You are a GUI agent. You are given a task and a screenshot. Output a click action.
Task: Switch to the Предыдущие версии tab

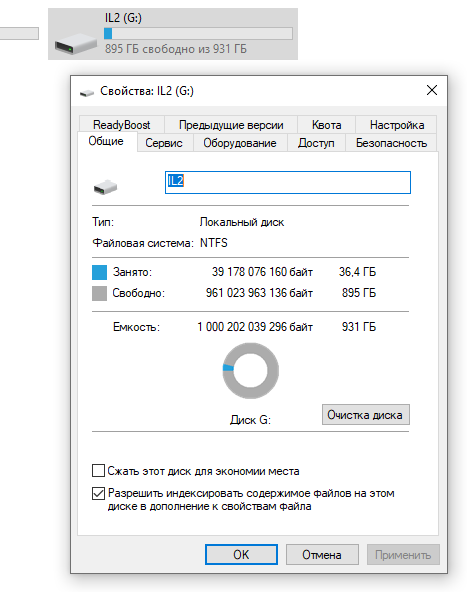(x=231, y=125)
